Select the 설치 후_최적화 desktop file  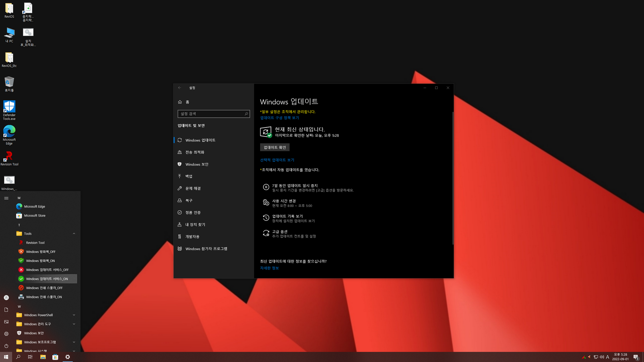point(28,37)
